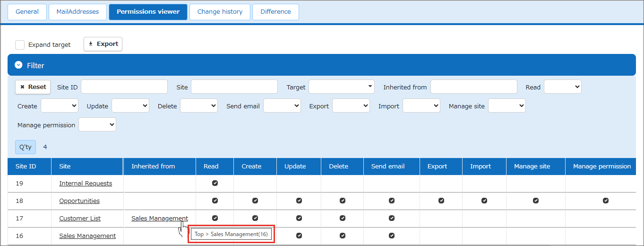Click the Inherited from column header

pos(160,167)
